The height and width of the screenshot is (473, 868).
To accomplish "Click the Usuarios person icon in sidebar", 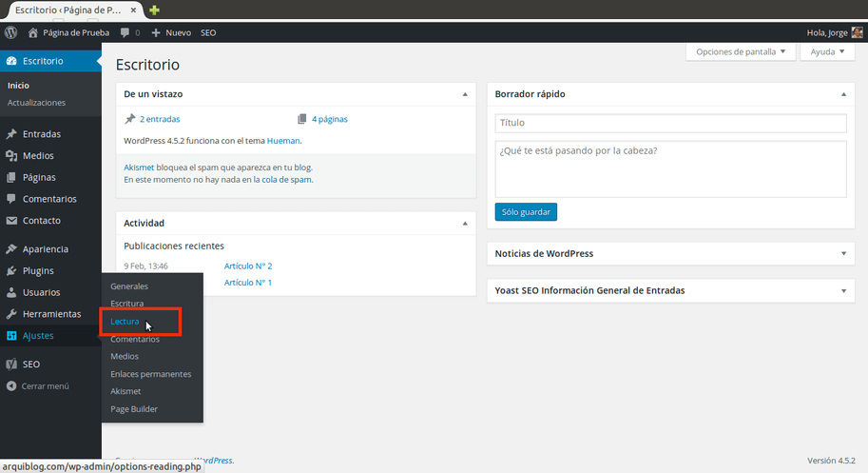I will pos(11,292).
